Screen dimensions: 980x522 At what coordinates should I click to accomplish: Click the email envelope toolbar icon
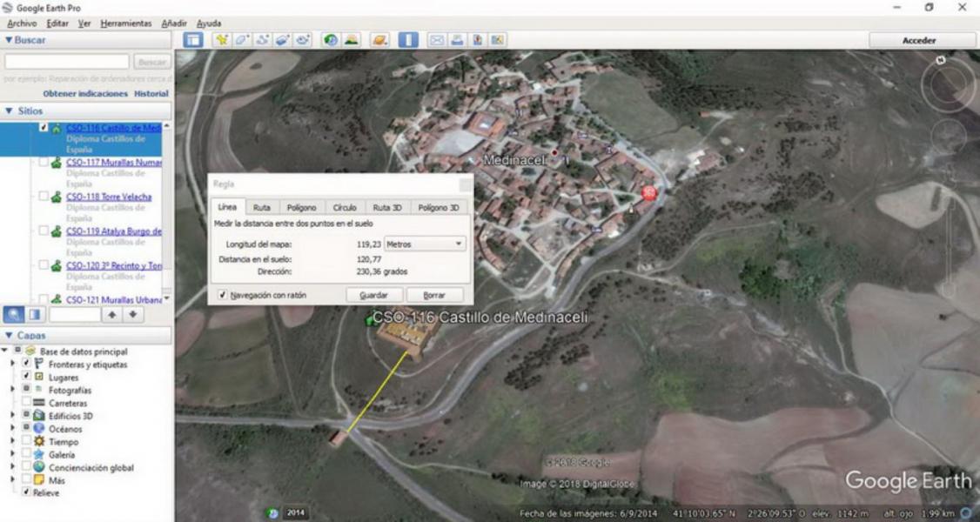pos(437,40)
